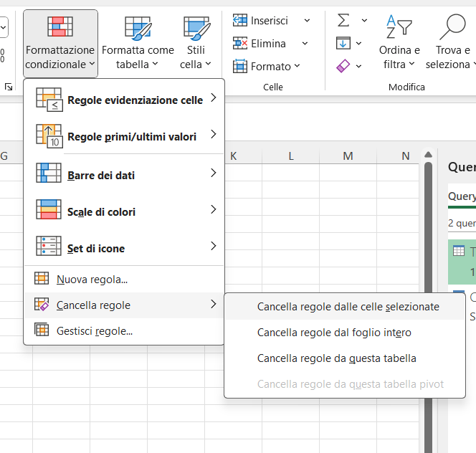
Task: Click the Ordina e filtra icon
Action: [x=399, y=27]
